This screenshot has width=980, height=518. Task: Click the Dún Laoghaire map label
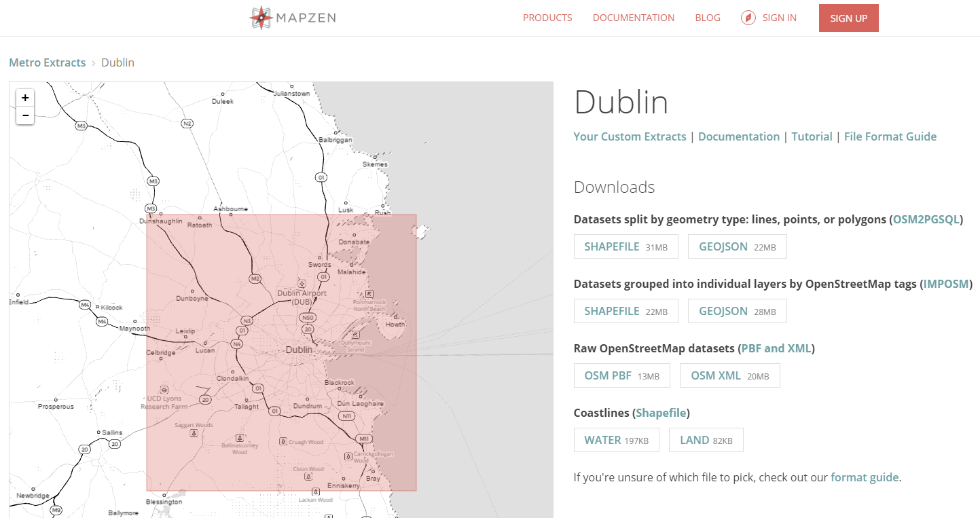tap(361, 403)
